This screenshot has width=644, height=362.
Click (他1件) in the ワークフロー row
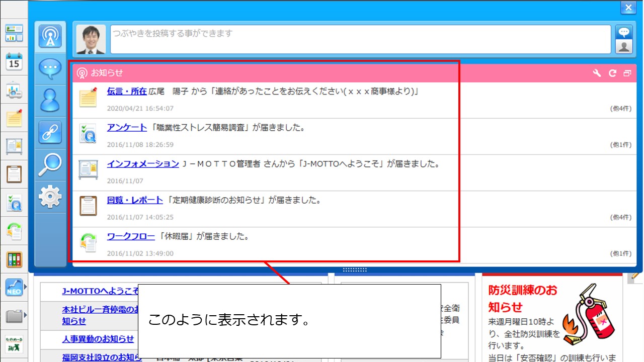point(621,253)
